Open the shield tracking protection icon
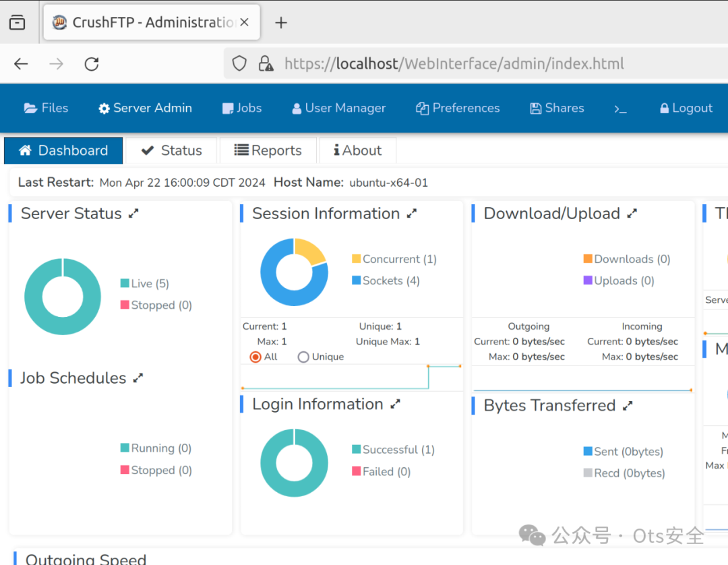 pos(239,63)
